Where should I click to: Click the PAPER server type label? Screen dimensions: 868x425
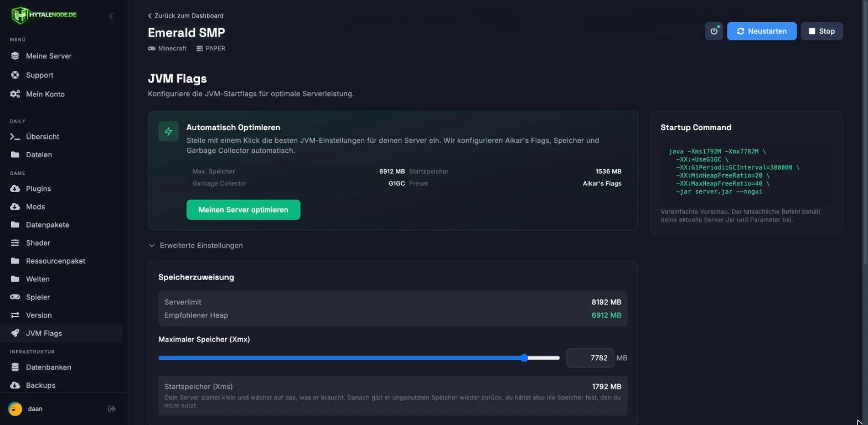[211, 49]
